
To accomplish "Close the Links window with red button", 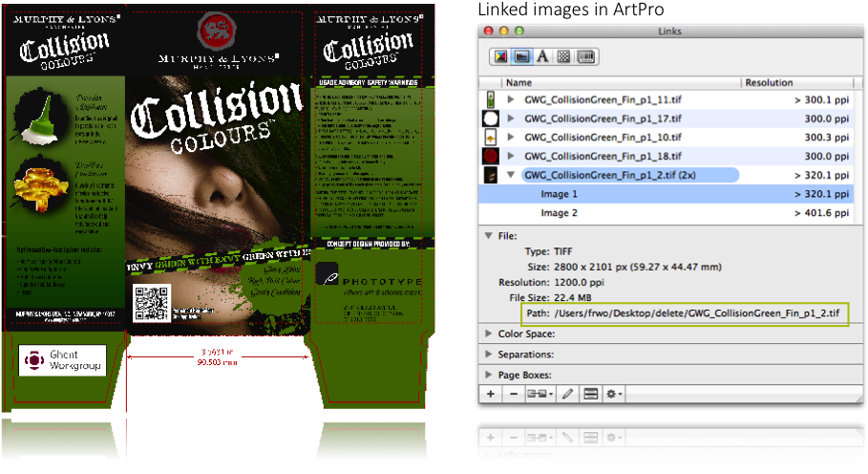I will [488, 31].
